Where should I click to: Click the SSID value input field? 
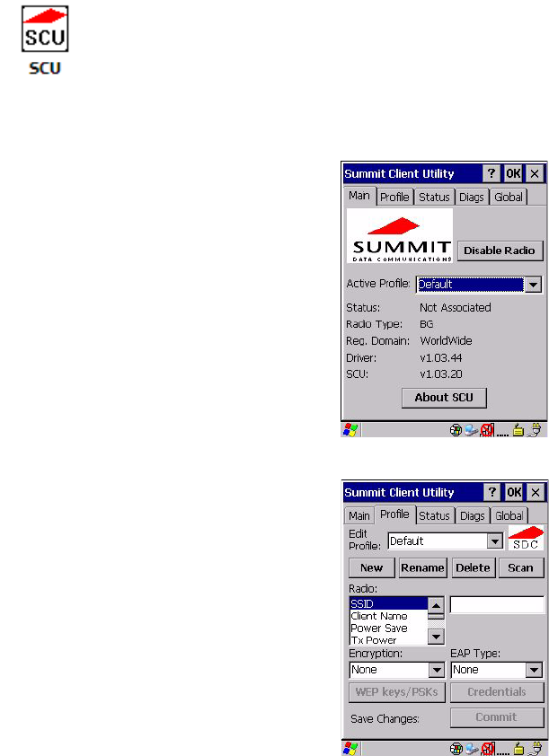pyautogui.click(x=497, y=604)
